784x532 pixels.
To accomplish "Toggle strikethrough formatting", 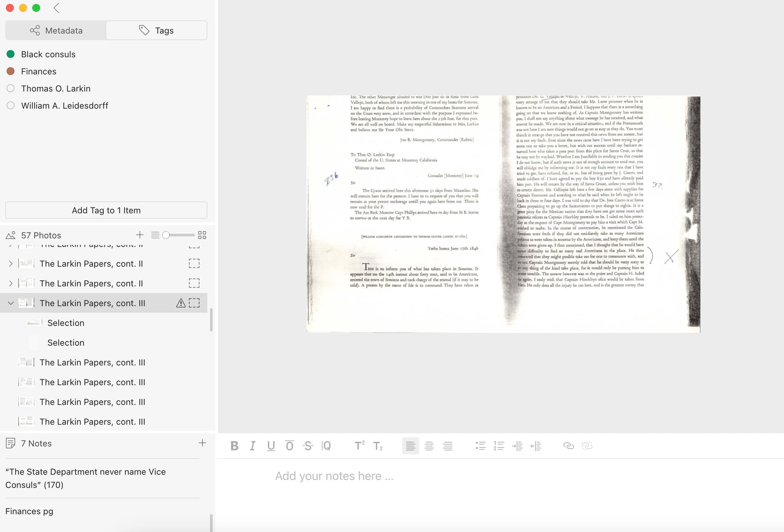I will 308,446.
